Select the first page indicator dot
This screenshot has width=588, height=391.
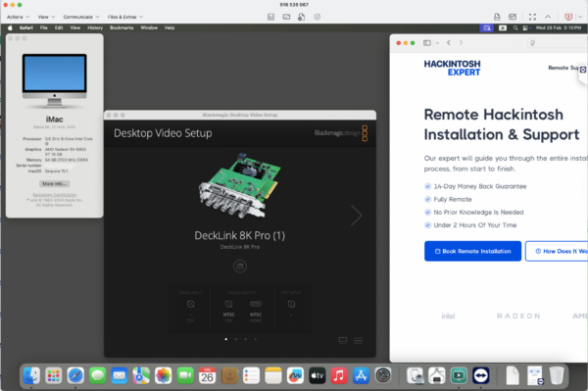225,339
